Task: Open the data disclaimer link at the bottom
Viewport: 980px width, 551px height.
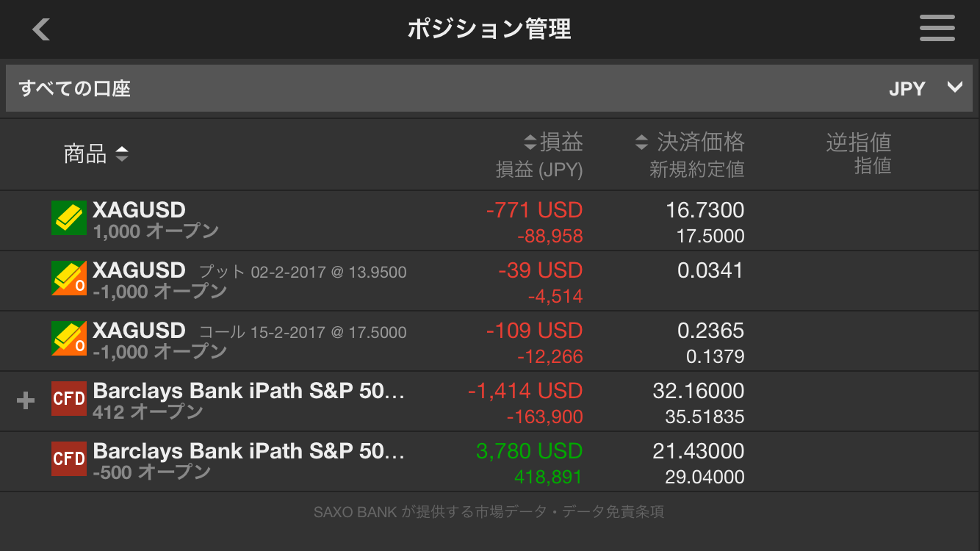Action: coord(489,512)
